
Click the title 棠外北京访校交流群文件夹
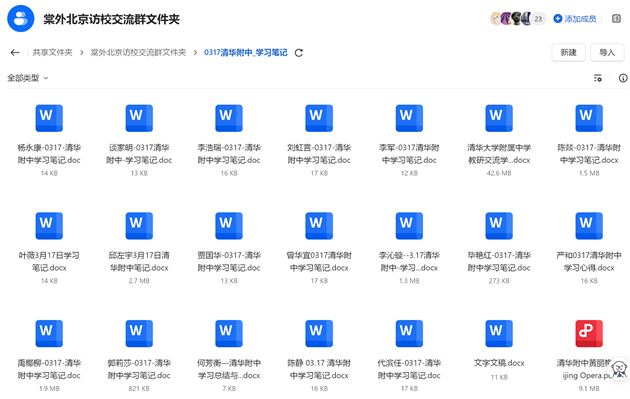(112, 19)
